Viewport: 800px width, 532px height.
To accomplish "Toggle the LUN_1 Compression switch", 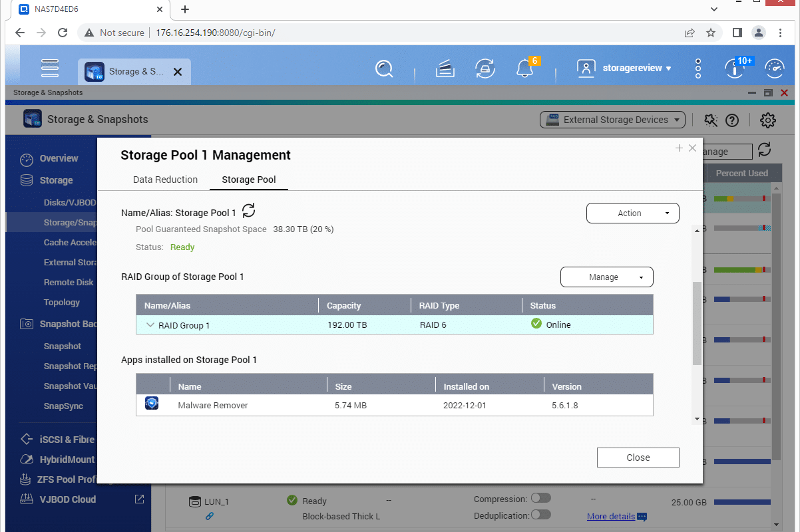I will [x=540, y=498].
